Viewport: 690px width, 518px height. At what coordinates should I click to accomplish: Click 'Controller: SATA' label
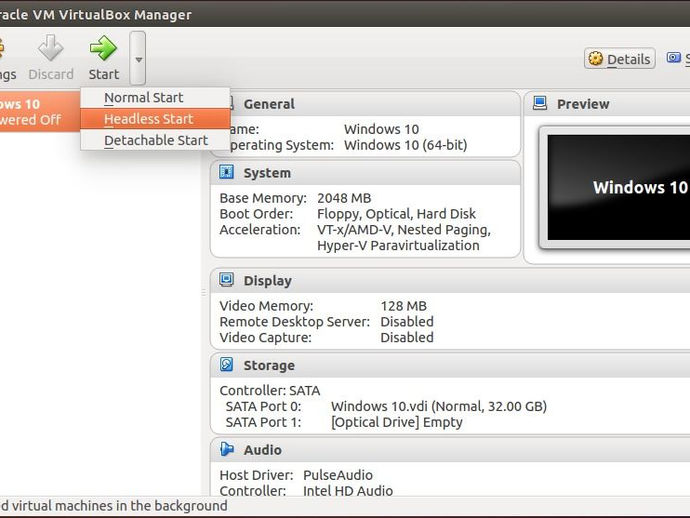tap(270, 391)
